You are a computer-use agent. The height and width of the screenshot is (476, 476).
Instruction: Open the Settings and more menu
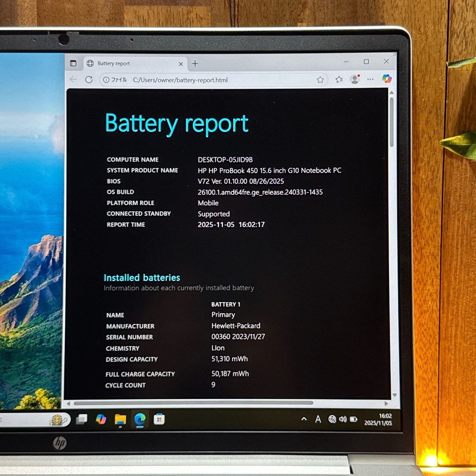point(370,79)
